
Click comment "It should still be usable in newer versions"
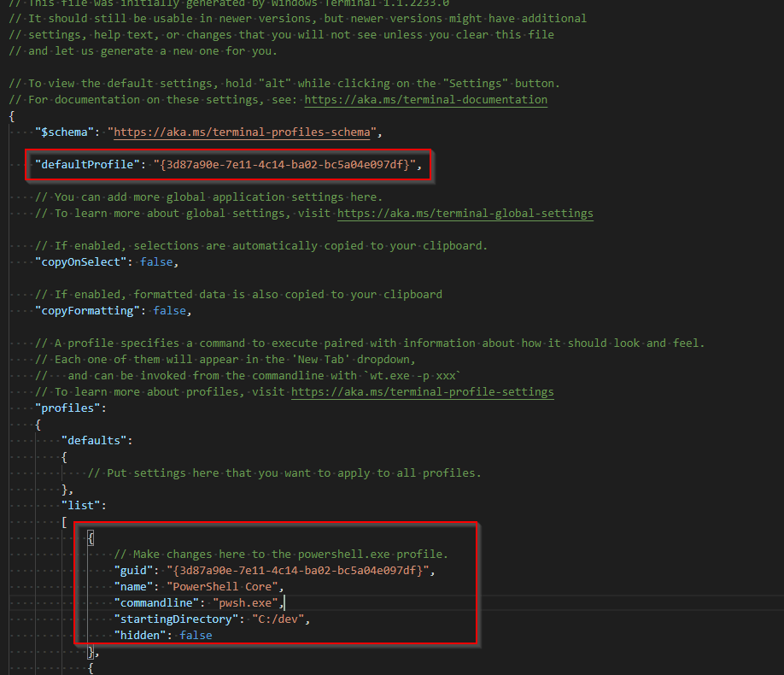(297, 19)
